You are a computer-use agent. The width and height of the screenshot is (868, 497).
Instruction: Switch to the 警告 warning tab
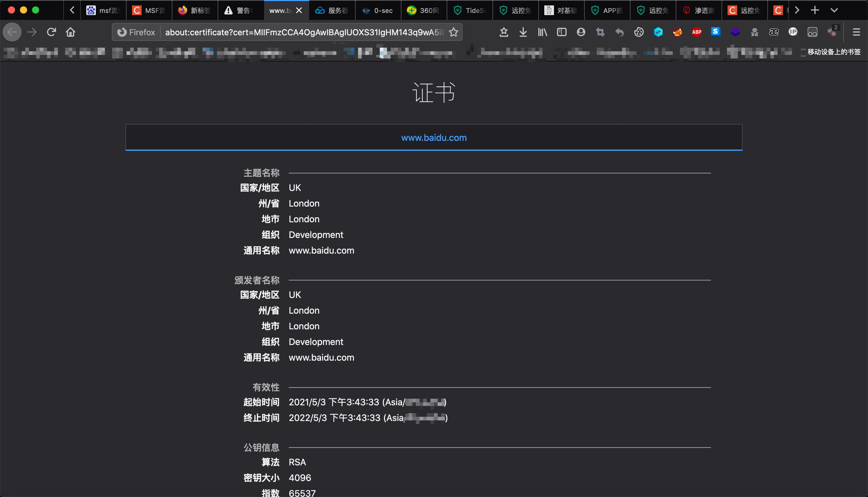pos(241,10)
